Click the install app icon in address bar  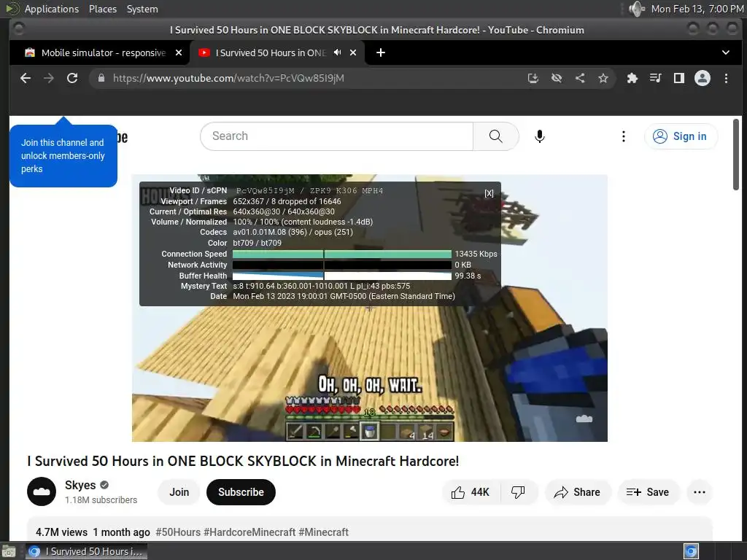[x=533, y=78]
